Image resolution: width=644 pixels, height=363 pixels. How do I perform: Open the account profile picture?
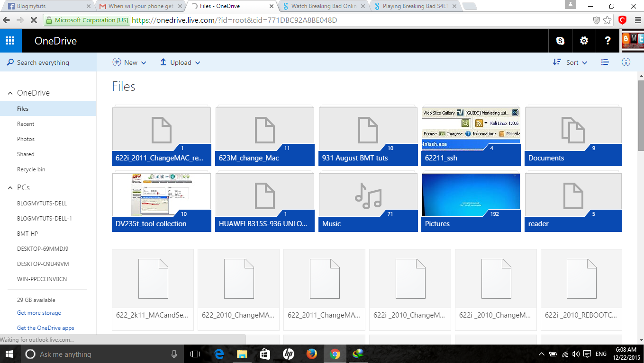pyautogui.click(x=633, y=41)
